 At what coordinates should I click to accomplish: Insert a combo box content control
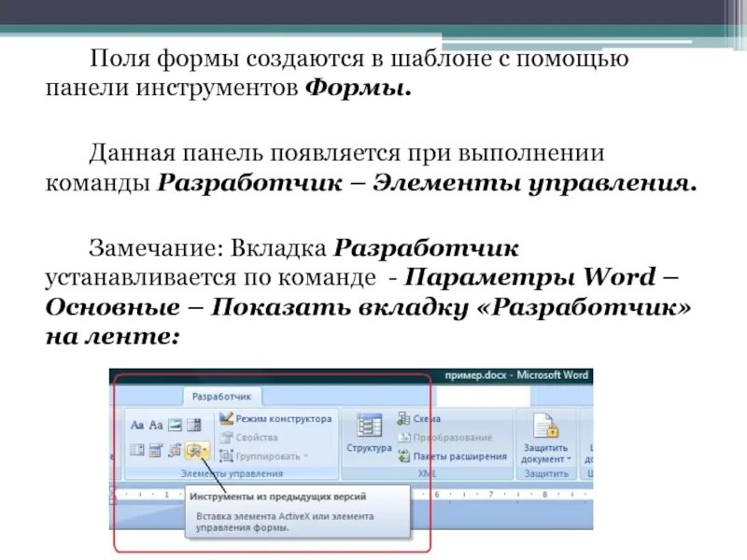(x=135, y=449)
